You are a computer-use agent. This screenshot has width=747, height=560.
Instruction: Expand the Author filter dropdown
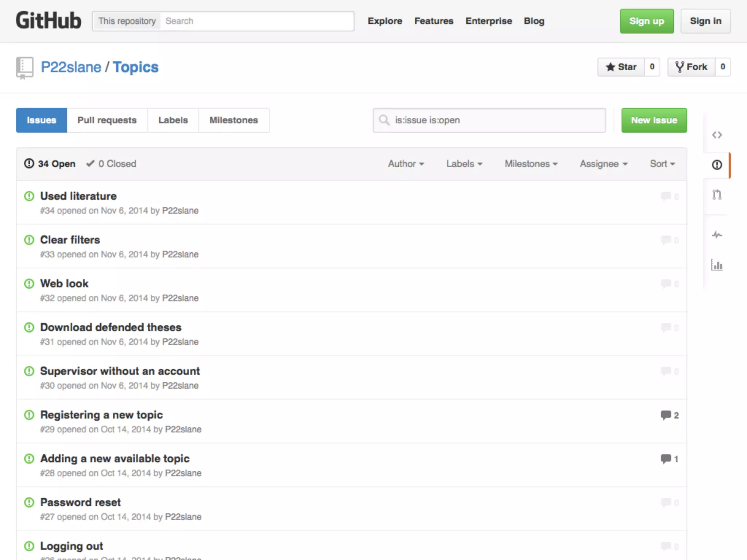click(x=406, y=164)
